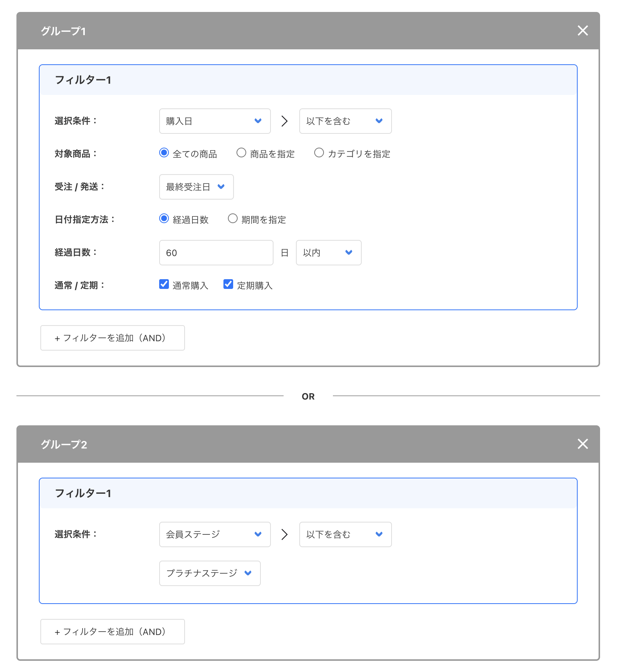The width and height of the screenshot is (618, 672).
Task: Open the 会員ステージ dropdown
Action: click(214, 534)
